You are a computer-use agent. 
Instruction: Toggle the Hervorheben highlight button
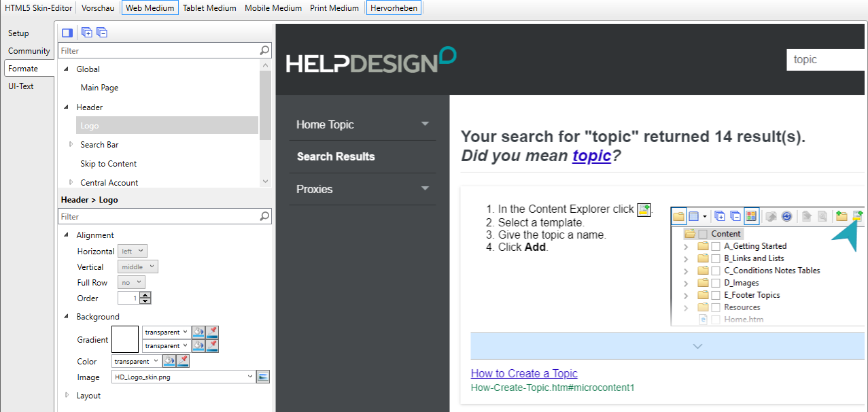pos(394,8)
